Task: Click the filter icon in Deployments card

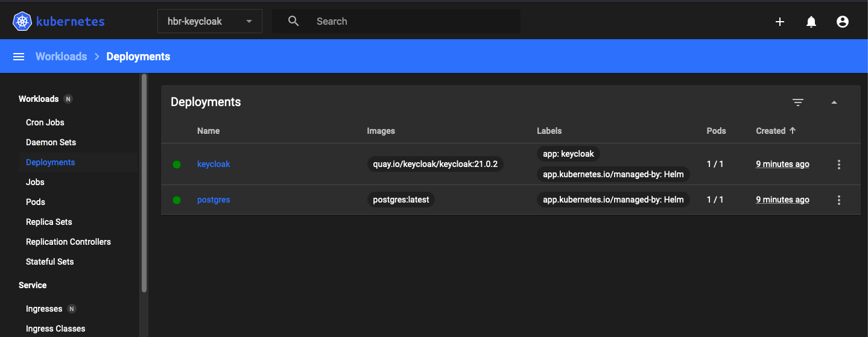Action: click(x=798, y=102)
